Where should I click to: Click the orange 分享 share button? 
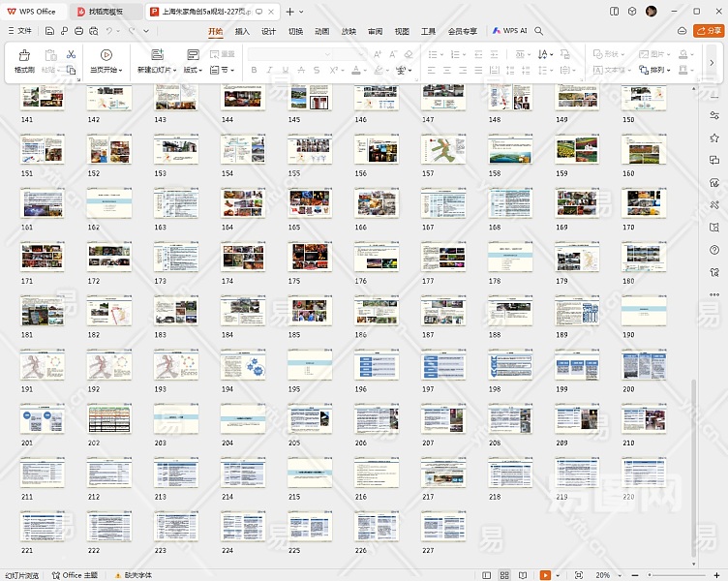[x=709, y=31]
